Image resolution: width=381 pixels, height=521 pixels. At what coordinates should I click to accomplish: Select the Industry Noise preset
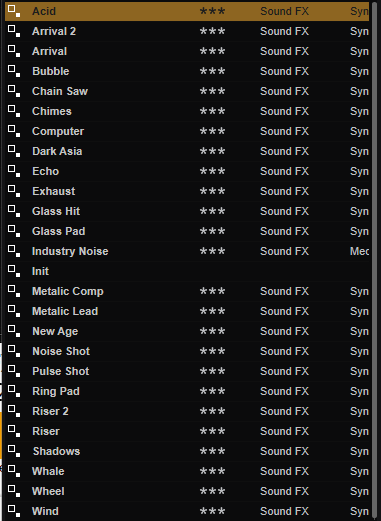(70, 251)
